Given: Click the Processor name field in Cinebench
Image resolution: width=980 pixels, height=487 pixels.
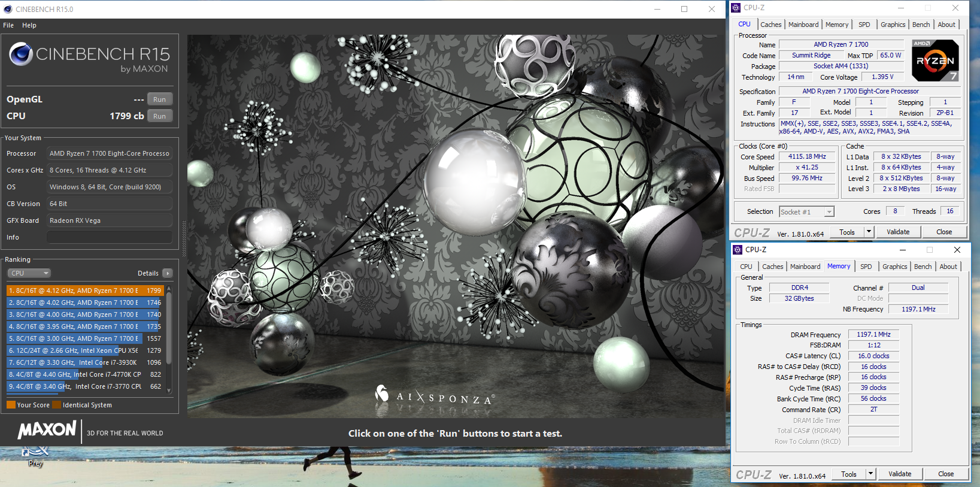Looking at the screenshot, I should click(x=110, y=153).
